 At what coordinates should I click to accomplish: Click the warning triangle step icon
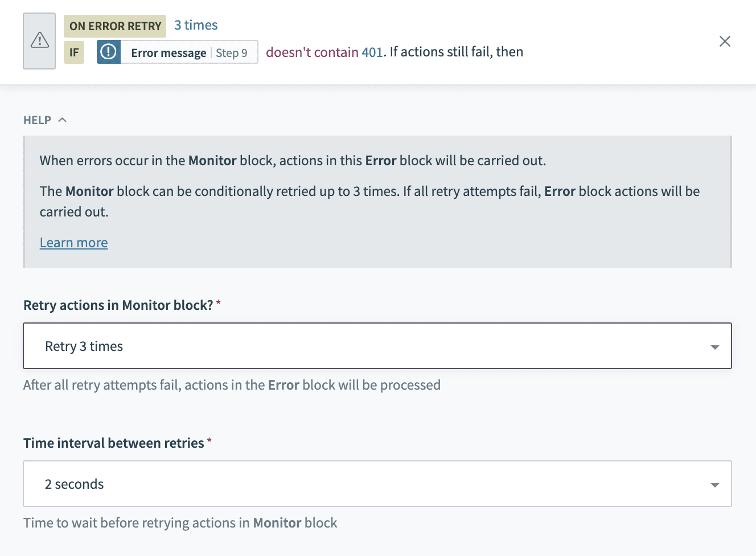39,41
